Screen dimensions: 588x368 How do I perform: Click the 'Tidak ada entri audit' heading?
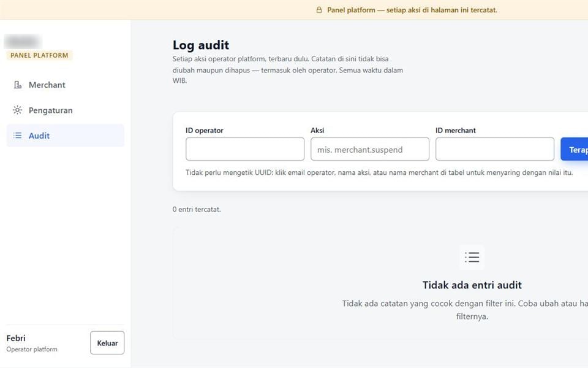point(472,285)
